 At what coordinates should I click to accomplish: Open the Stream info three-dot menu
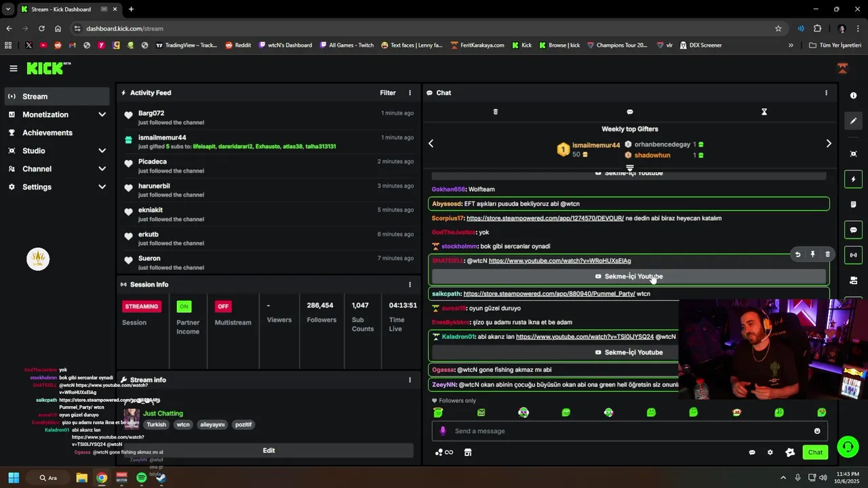pos(410,380)
